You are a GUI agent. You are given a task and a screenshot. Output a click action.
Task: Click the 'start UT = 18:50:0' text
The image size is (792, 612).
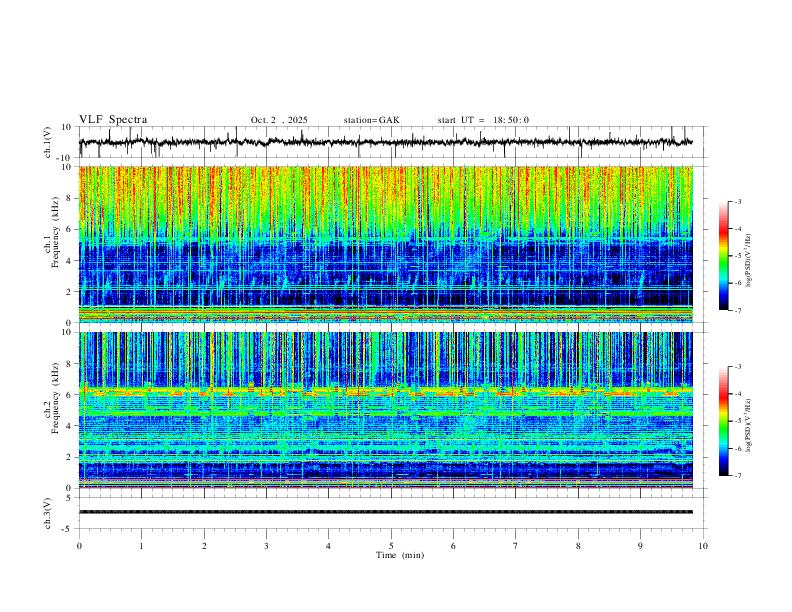(x=483, y=120)
